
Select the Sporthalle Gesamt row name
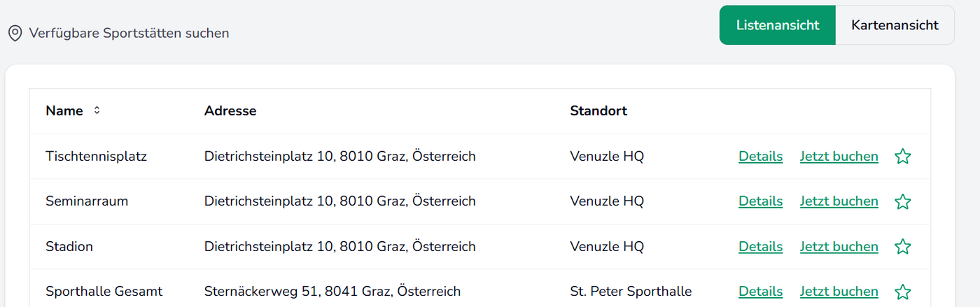[104, 292]
